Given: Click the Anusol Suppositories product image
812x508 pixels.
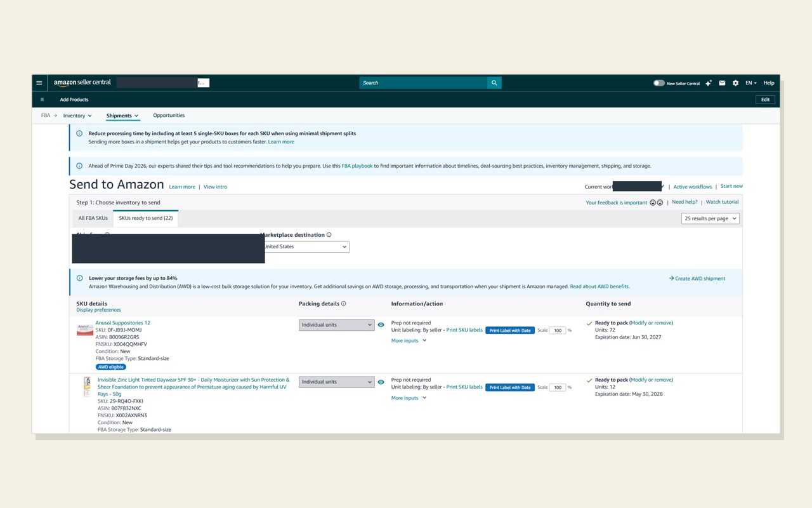Looking at the screenshot, I should click(x=85, y=330).
